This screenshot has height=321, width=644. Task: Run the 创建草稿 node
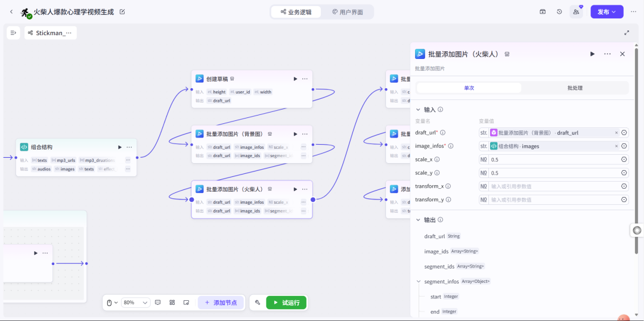pyautogui.click(x=295, y=79)
